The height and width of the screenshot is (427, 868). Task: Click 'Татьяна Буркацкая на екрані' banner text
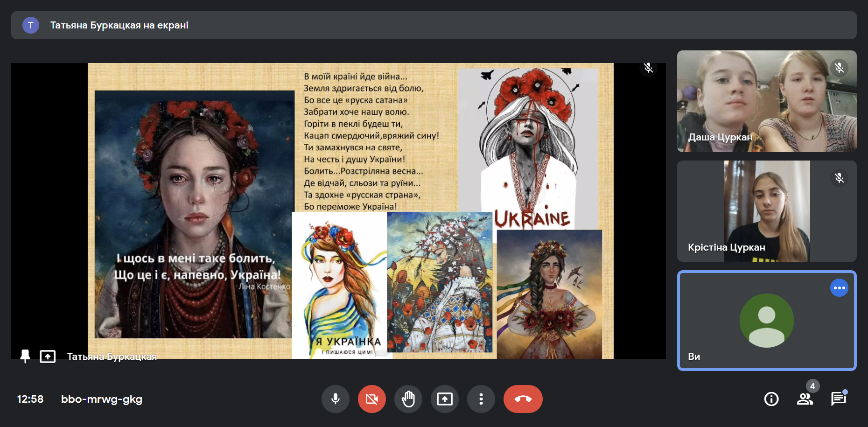tap(119, 25)
